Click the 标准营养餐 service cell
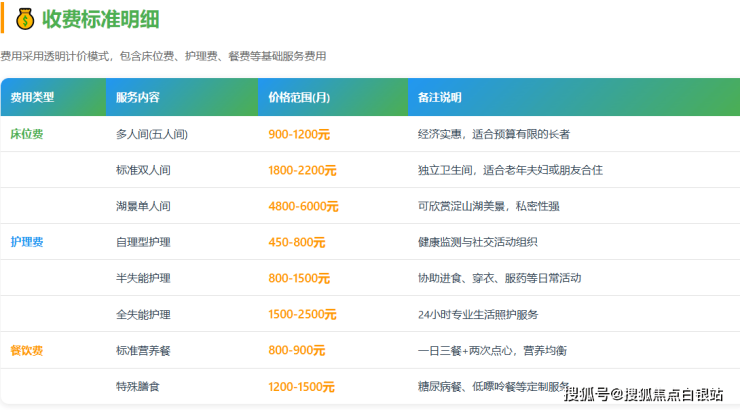The image size is (740, 410). [x=143, y=351]
